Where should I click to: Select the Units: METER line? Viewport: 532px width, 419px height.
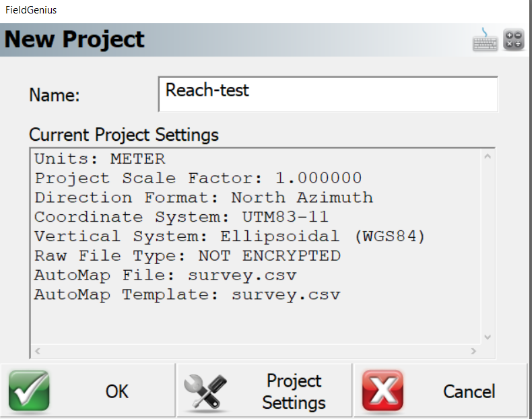[x=100, y=159]
